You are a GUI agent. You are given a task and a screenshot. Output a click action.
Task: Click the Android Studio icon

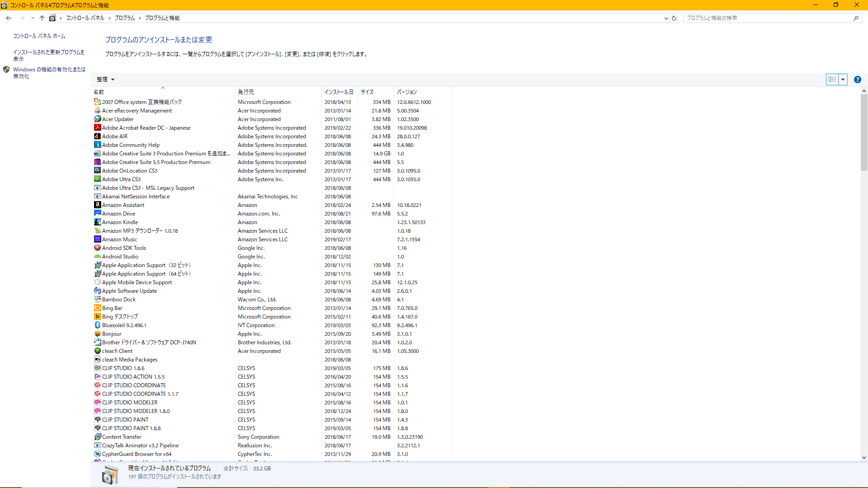[97, 257]
